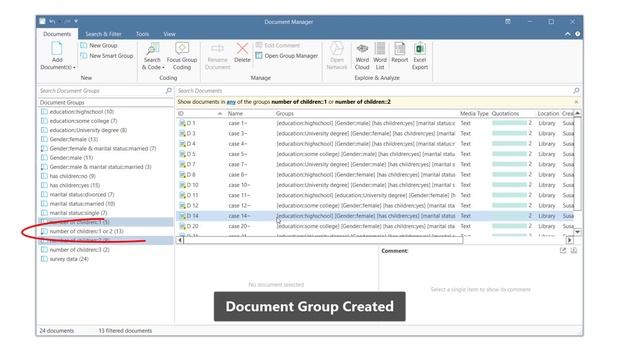Select group number of children:3 (2)
Image resolution: width=640 pixels, height=360 pixels.
79,249
